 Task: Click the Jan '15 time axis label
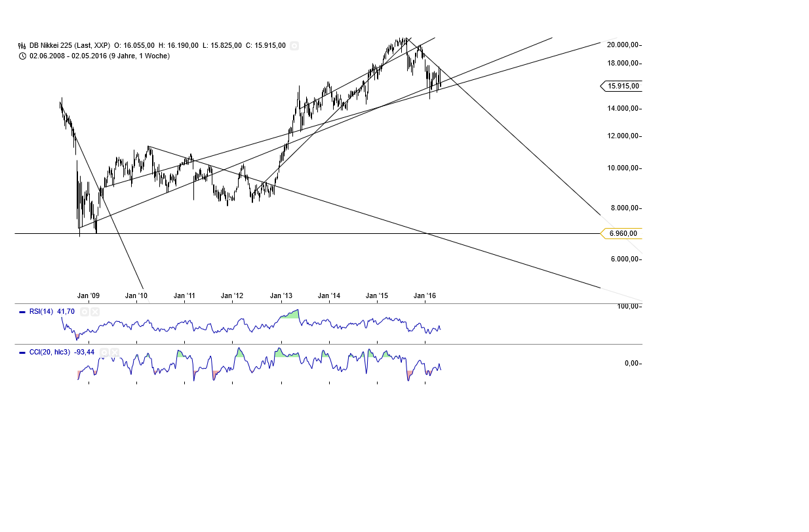(x=377, y=296)
